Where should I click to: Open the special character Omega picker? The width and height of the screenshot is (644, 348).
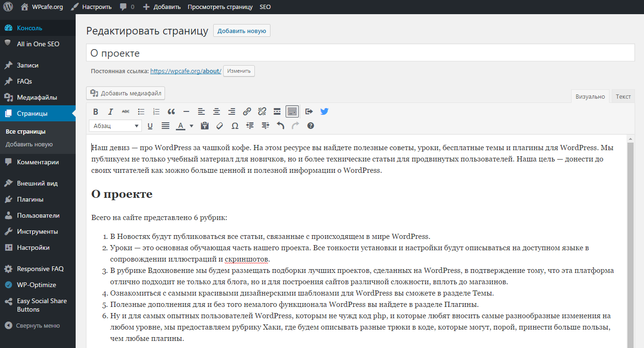tap(235, 126)
